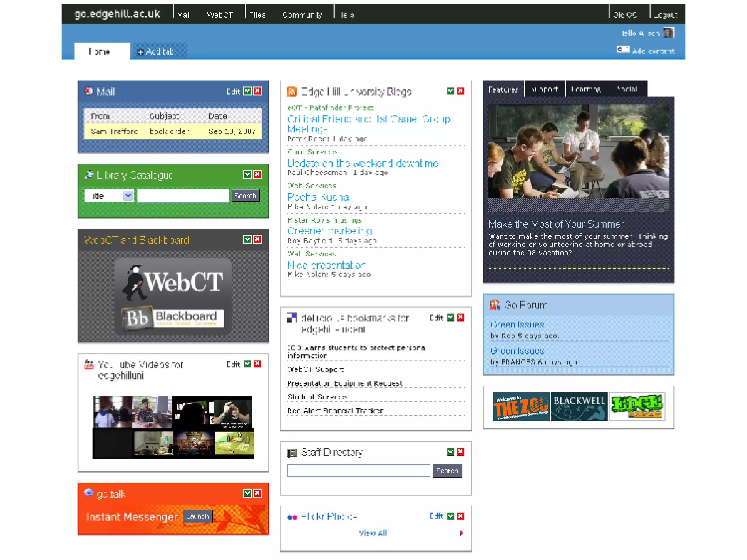Close the Library Catalogue widget with red X
The height and width of the screenshot is (560, 747).
pos(258,175)
